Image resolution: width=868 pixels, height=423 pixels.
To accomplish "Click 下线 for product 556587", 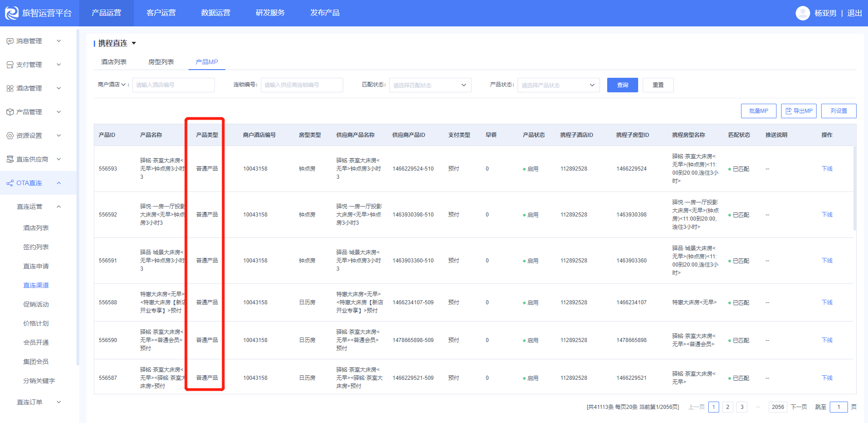I will point(827,378).
